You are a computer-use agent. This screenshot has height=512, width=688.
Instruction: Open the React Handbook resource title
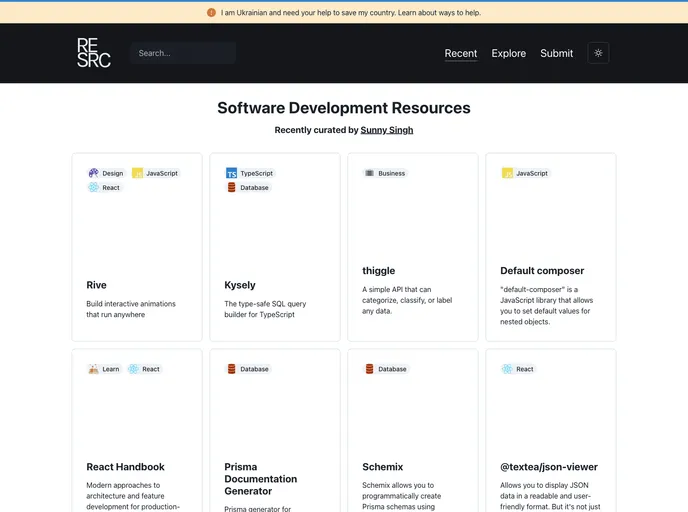pyautogui.click(x=125, y=467)
